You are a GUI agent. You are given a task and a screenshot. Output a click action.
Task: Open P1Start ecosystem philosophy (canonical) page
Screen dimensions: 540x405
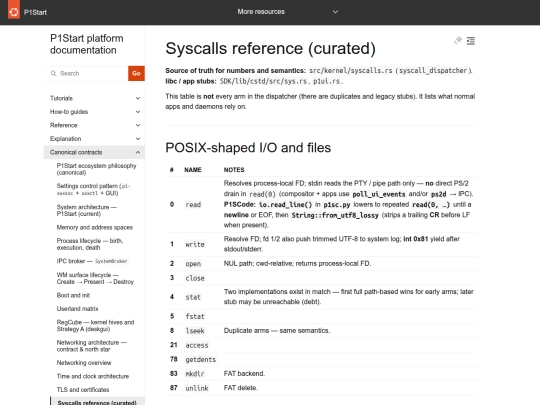pyautogui.click(x=96, y=169)
